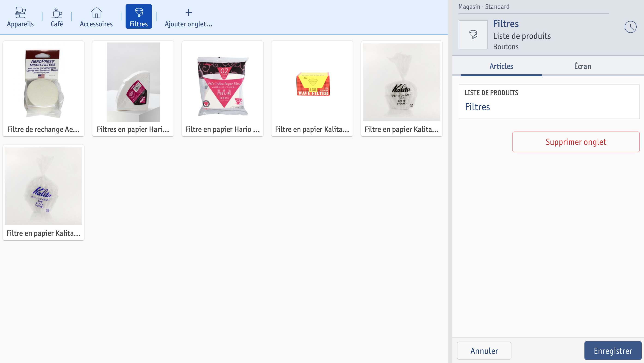Click Supprimer onglet button
The image size is (644, 363).
click(576, 142)
